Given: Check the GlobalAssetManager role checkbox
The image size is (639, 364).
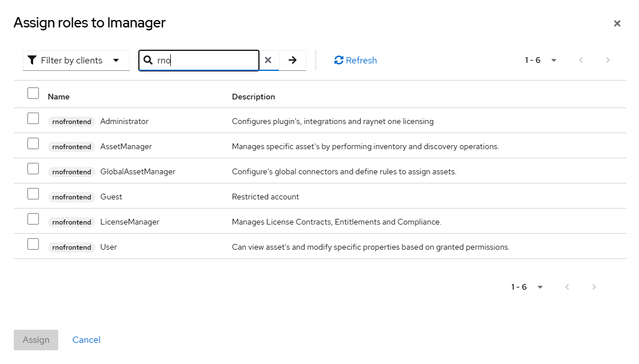Looking at the screenshot, I should tap(33, 169).
